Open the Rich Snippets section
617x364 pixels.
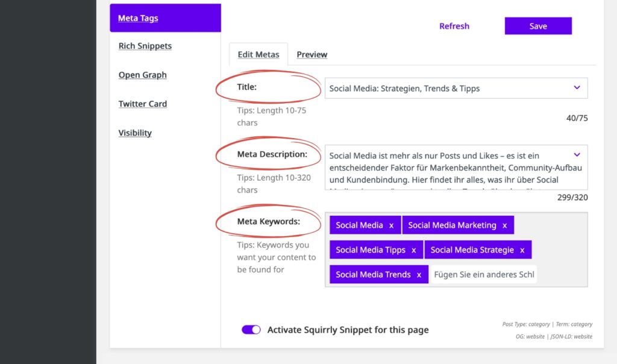tap(145, 46)
